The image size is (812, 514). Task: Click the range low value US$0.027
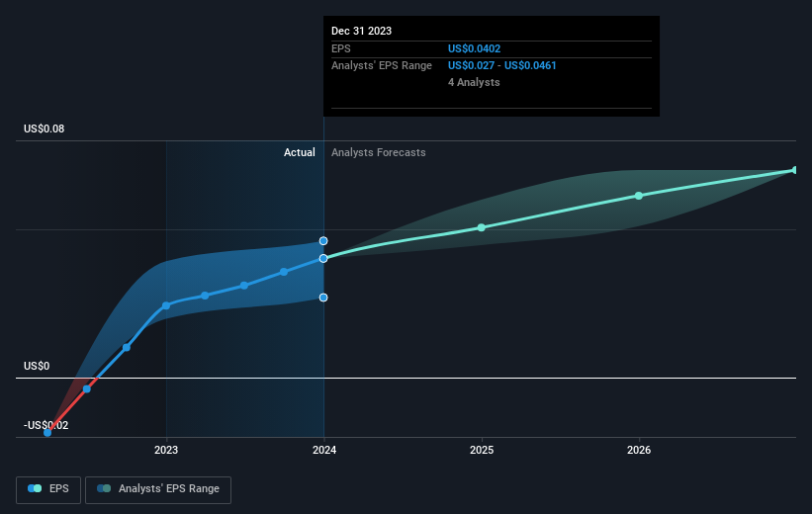pos(471,66)
